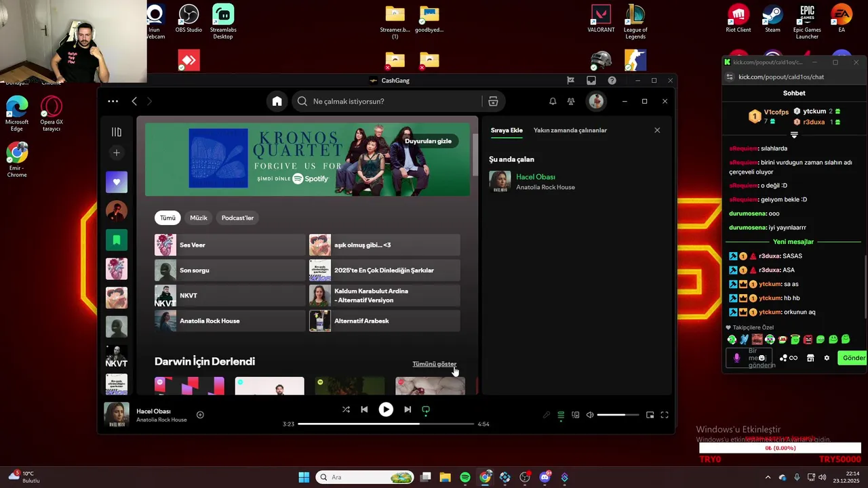The image size is (868, 488).
Task: Open the emoji picker in chat input
Action: click(x=762, y=358)
